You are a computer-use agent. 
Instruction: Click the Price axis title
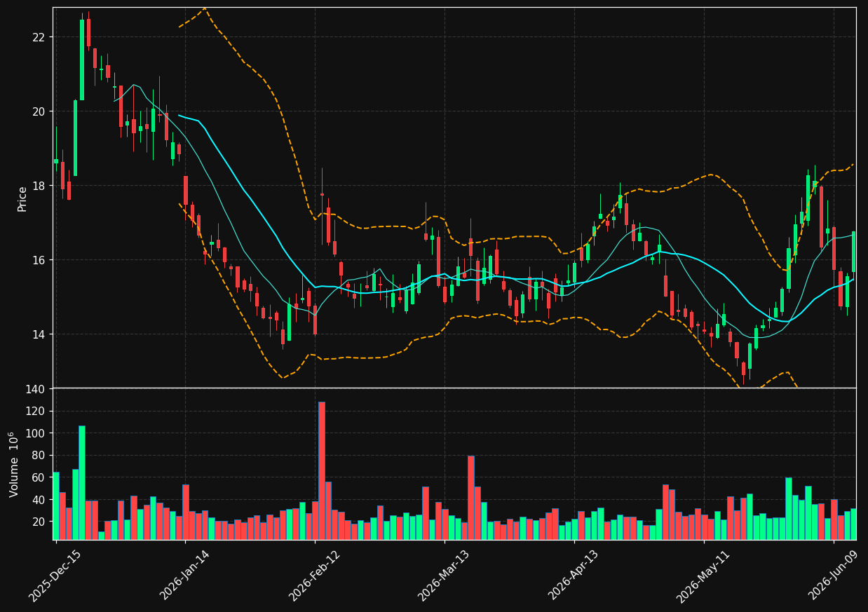coord(22,198)
